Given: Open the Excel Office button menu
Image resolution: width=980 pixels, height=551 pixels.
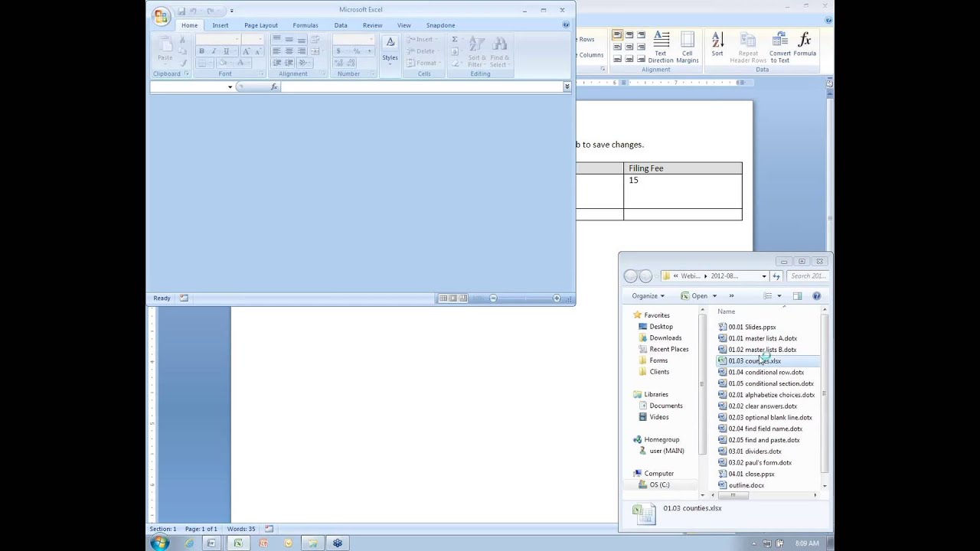Looking at the screenshot, I should [x=161, y=15].
